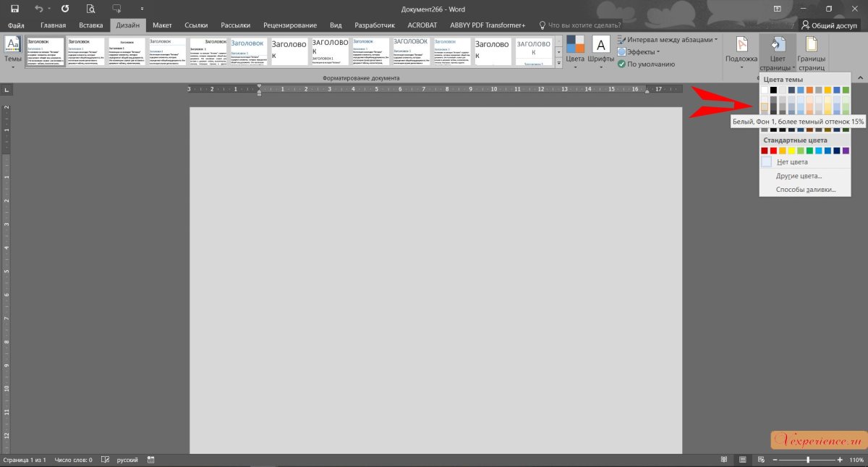The width and height of the screenshot is (868, 467).
Task: Switch to Web Layout view
Action: click(760, 460)
